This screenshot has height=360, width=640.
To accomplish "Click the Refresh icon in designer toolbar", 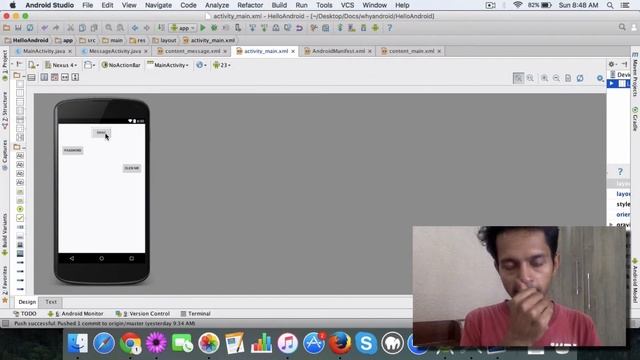I will [580, 78].
